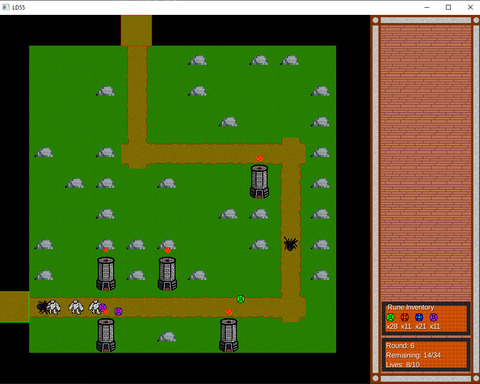Viewport: 480px width, 384px height.
Task: Click the green-bordered exit tile at left
Action: [14, 307]
